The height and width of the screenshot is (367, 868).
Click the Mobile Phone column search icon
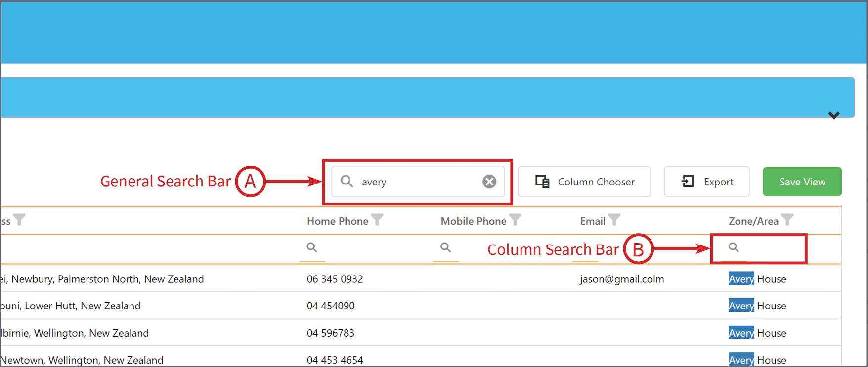click(x=446, y=247)
